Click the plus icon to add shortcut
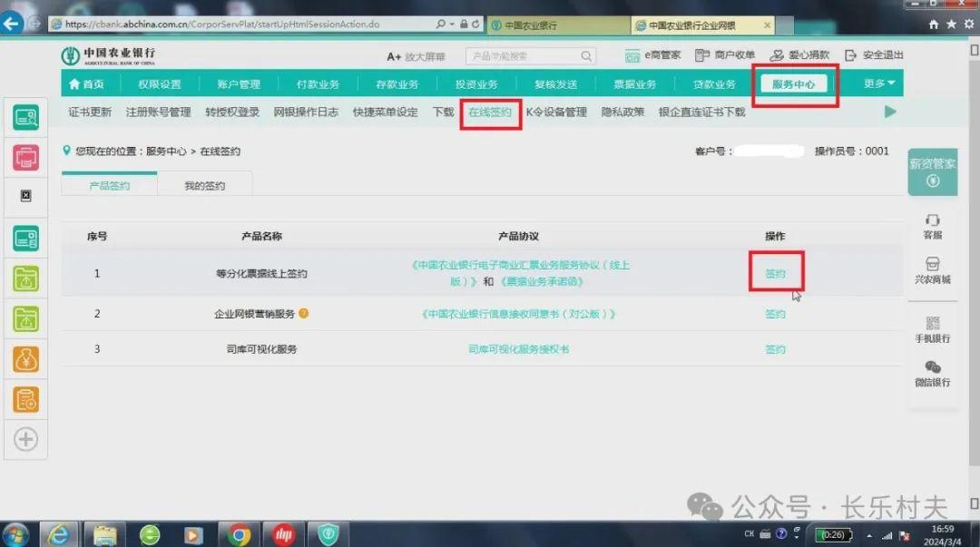This screenshot has height=547, width=980. pyautogui.click(x=25, y=439)
